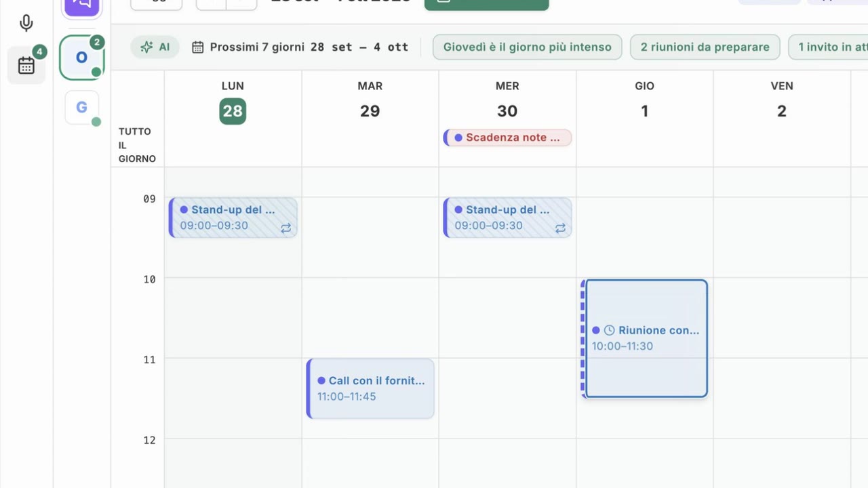Click date number 1 under GIO
868x488 pixels.
pyautogui.click(x=645, y=111)
